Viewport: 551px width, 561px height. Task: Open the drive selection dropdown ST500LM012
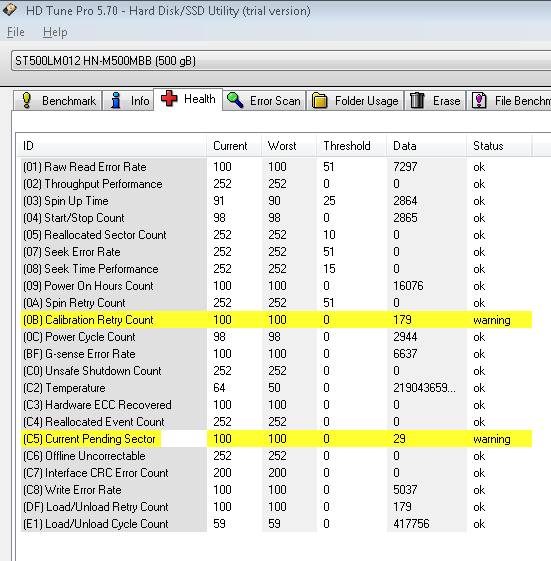281,60
